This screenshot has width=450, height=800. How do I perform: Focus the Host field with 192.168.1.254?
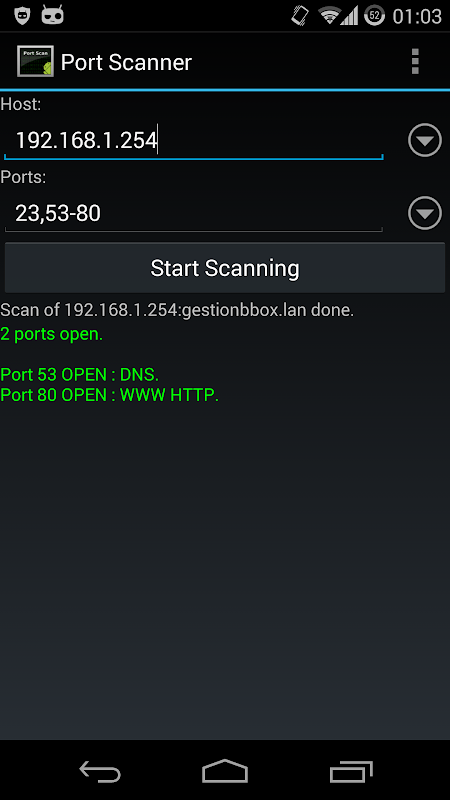click(x=194, y=140)
